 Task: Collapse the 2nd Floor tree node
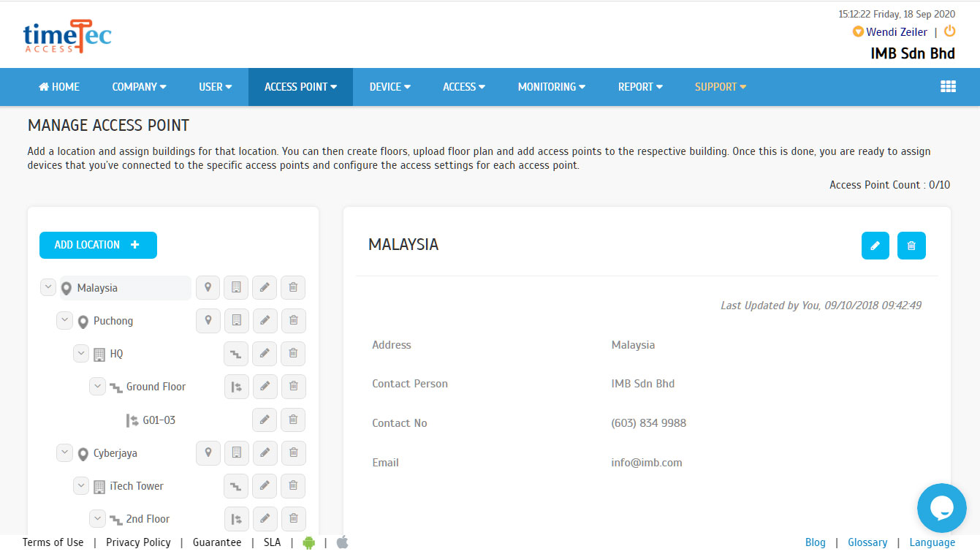click(97, 518)
